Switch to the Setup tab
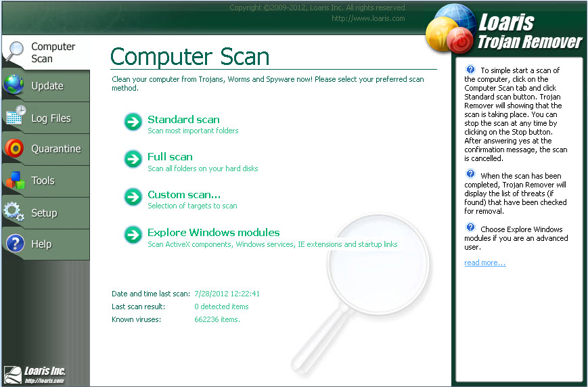Screen dimensions: 588x387 (x=46, y=212)
